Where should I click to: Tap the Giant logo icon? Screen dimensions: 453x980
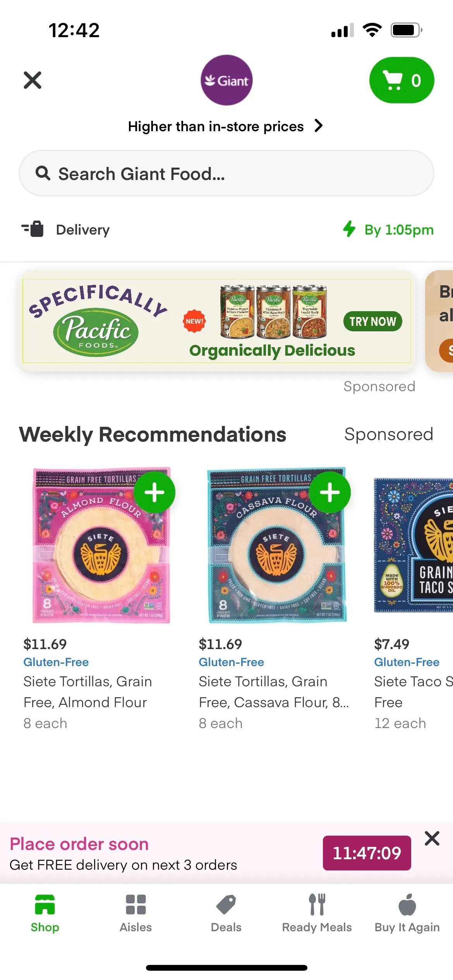(226, 80)
